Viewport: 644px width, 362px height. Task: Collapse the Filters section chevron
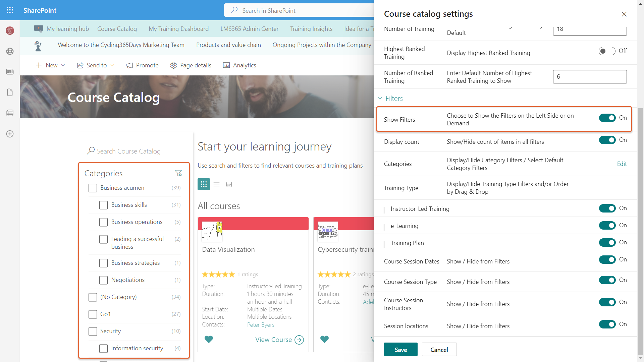[380, 98]
